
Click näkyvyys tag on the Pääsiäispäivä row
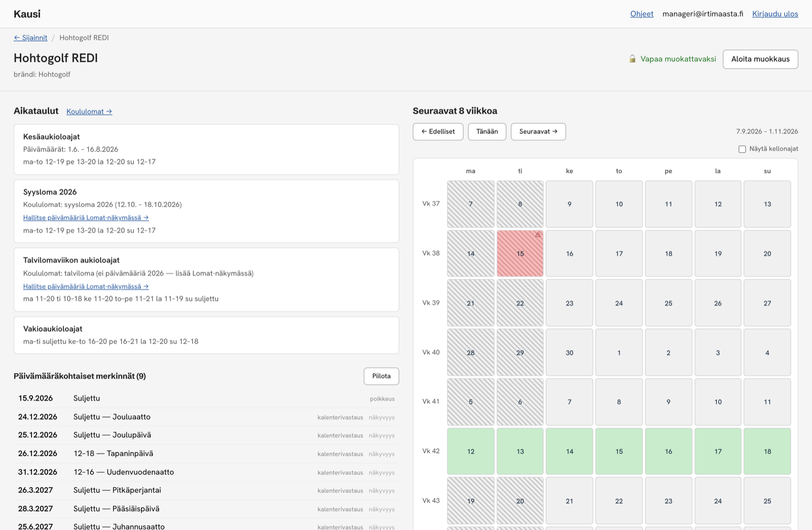click(382, 509)
